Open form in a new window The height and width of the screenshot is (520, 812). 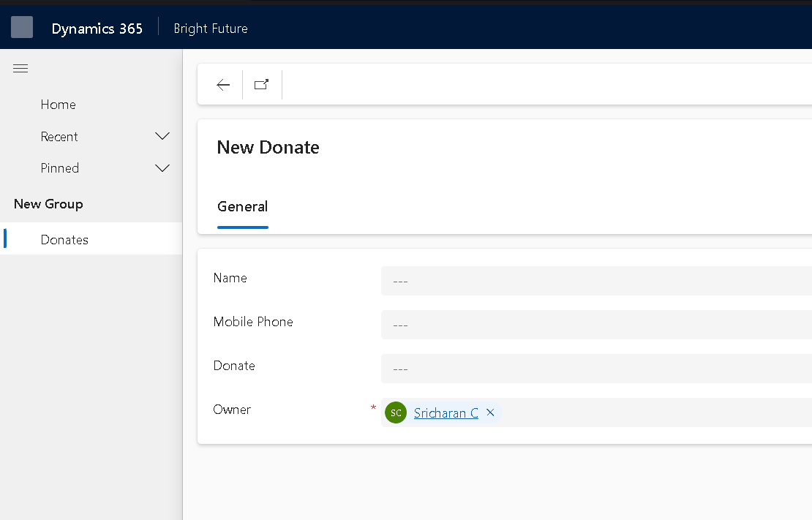pos(261,85)
